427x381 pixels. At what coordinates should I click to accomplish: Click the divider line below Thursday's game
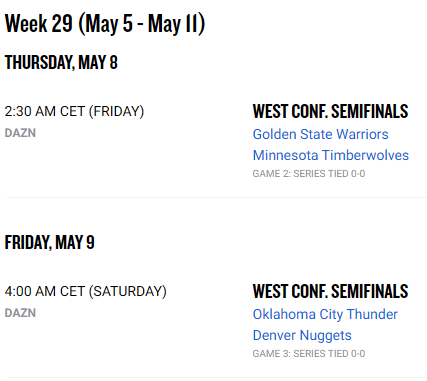[217, 197]
